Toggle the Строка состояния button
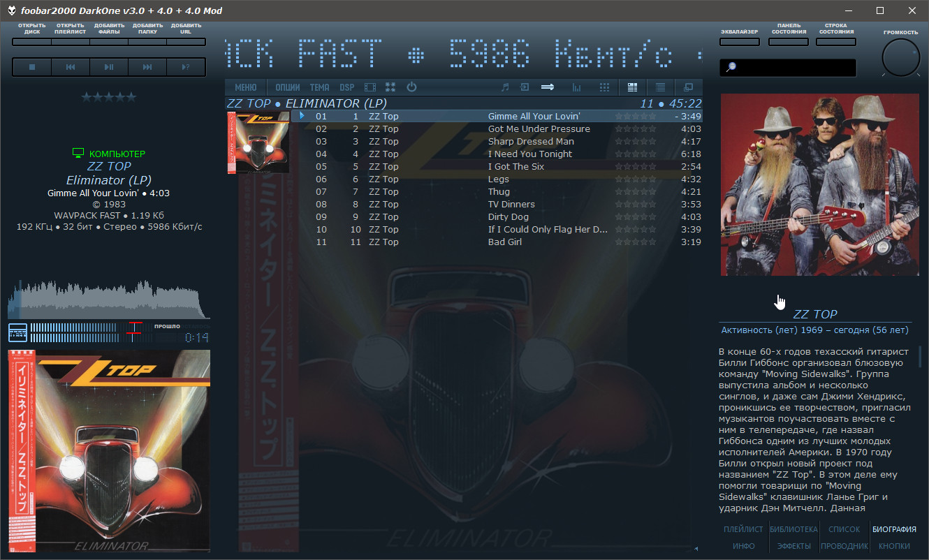This screenshot has width=929, height=560. (835, 41)
